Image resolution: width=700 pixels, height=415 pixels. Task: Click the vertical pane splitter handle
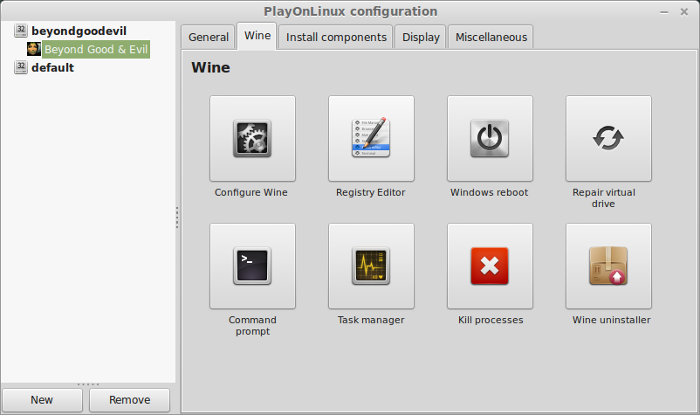(177, 217)
